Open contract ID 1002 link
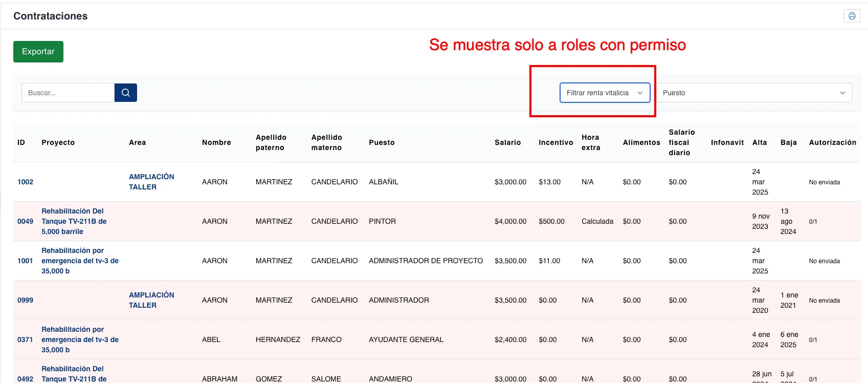The width and height of the screenshot is (868, 383). coord(25,182)
